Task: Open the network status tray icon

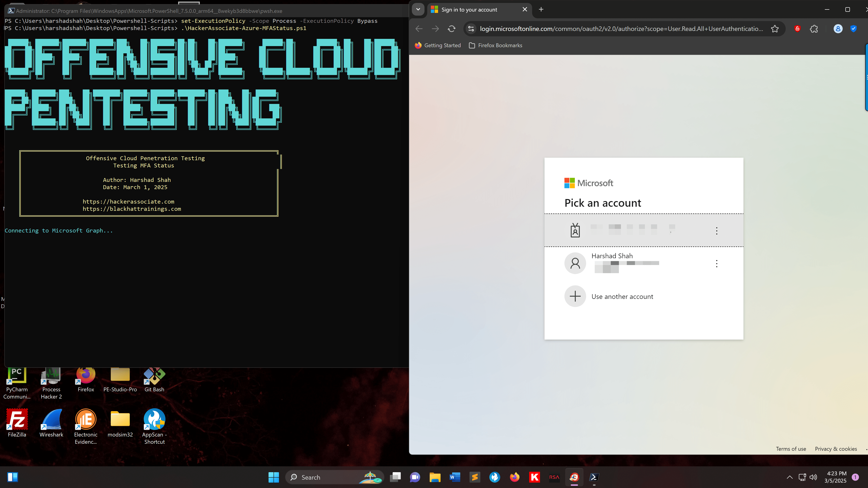Action: (802, 477)
